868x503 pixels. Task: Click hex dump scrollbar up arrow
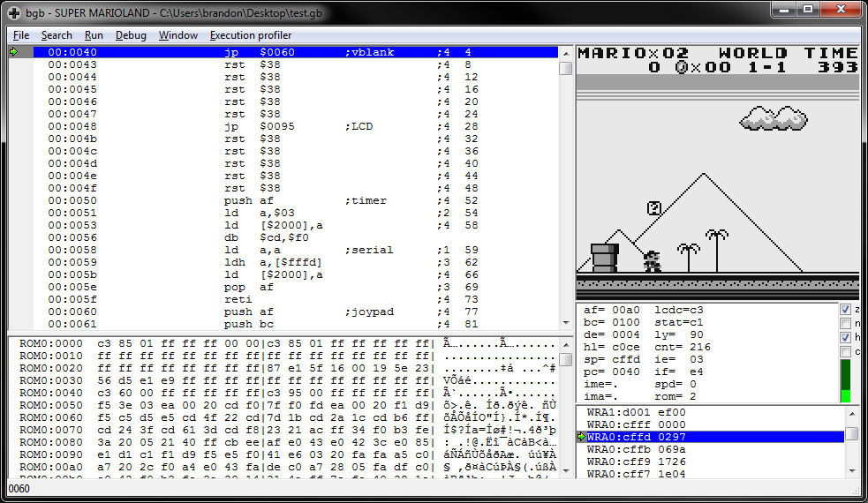(x=566, y=345)
